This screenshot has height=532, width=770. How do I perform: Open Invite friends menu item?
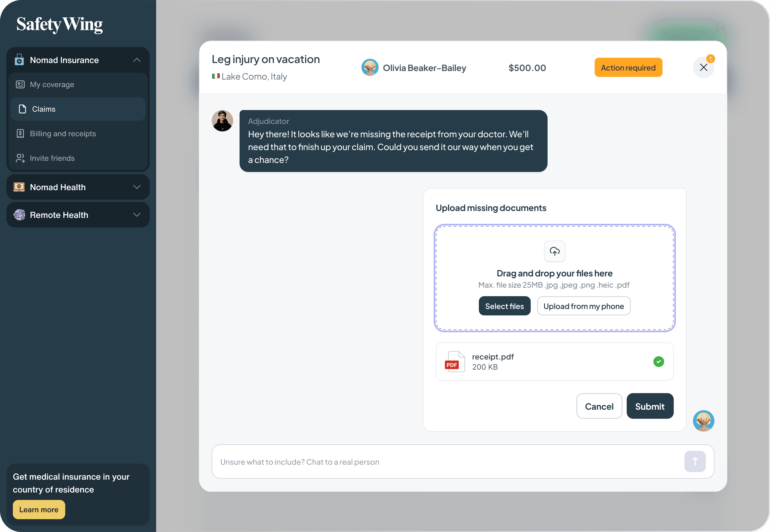coord(52,158)
